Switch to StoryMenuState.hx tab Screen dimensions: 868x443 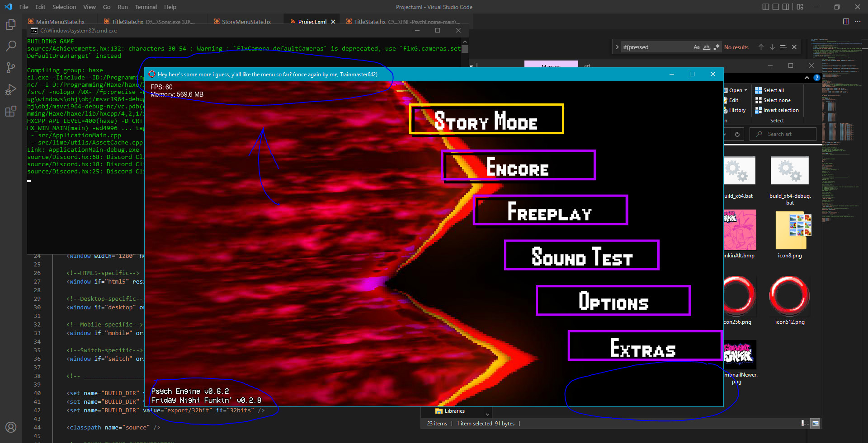click(x=246, y=22)
